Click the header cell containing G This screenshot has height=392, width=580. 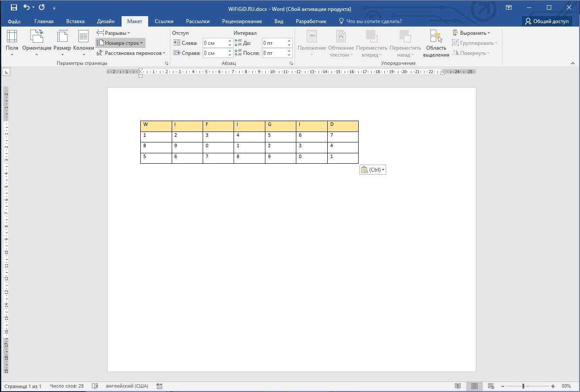click(x=280, y=126)
